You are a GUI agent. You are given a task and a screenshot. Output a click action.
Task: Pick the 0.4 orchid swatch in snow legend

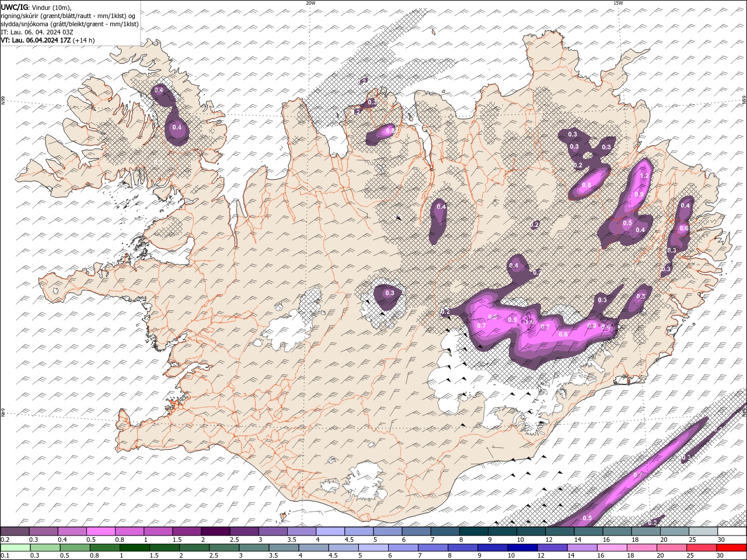point(72,531)
